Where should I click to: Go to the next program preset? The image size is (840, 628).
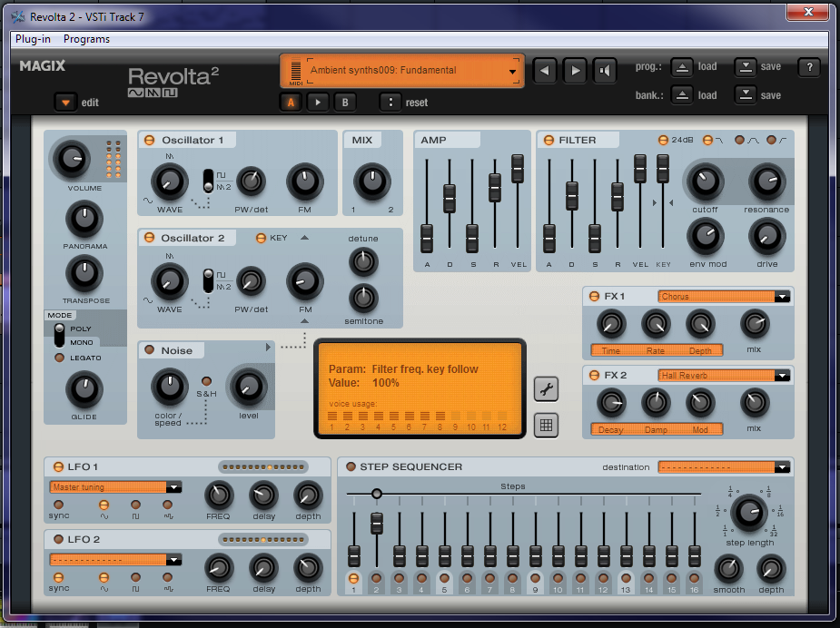(x=575, y=70)
